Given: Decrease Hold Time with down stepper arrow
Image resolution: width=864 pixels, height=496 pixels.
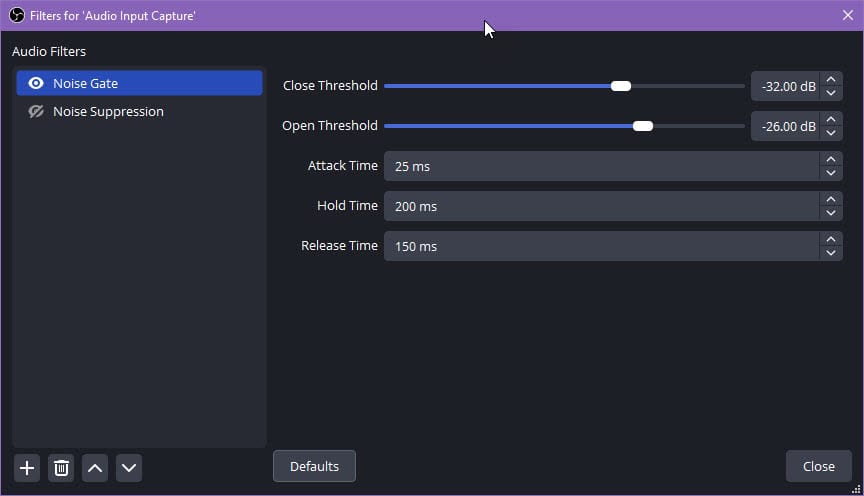Looking at the screenshot, I should click(x=831, y=213).
